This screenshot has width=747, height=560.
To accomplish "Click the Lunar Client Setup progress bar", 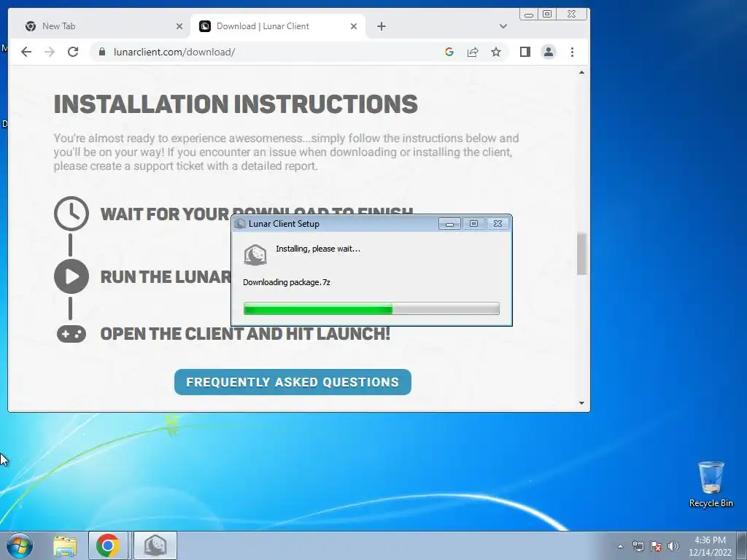I will (371, 308).
